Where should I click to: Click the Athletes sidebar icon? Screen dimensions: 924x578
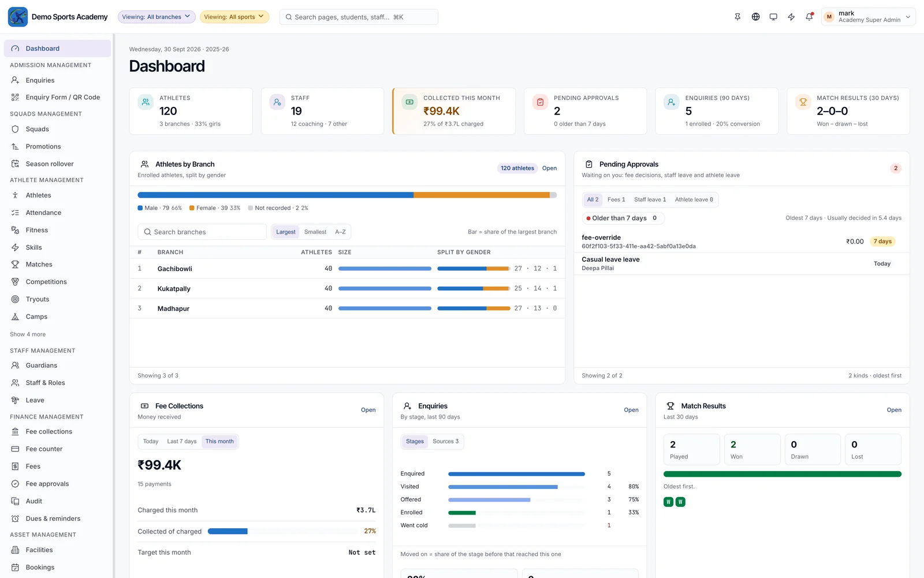pyautogui.click(x=15, y=195)
